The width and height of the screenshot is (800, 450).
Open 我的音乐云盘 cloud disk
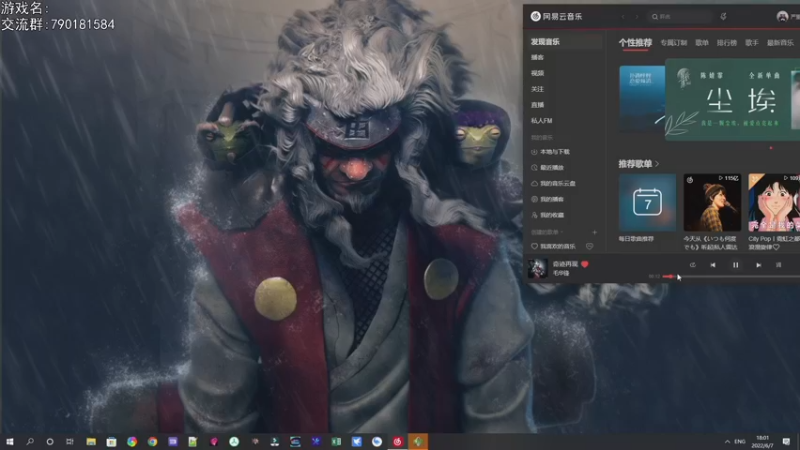[553, 184]
